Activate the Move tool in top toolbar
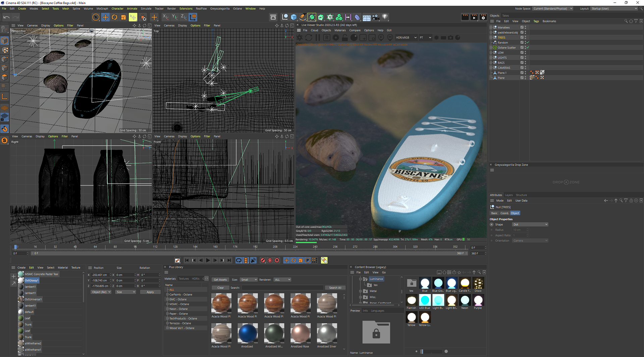This screenshot has width=644, height=357. point(105,17)
